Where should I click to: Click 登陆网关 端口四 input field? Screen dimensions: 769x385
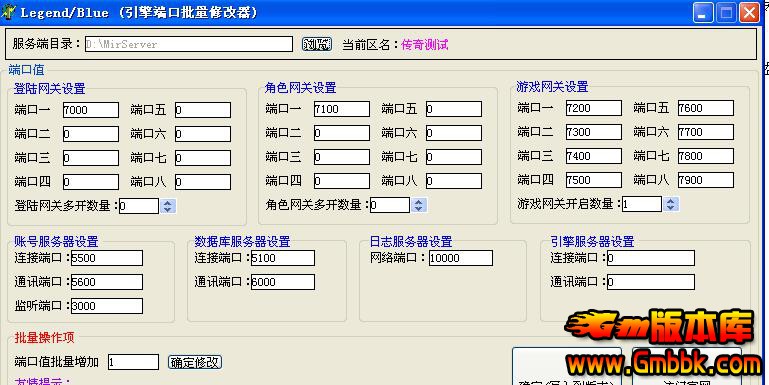91,182
